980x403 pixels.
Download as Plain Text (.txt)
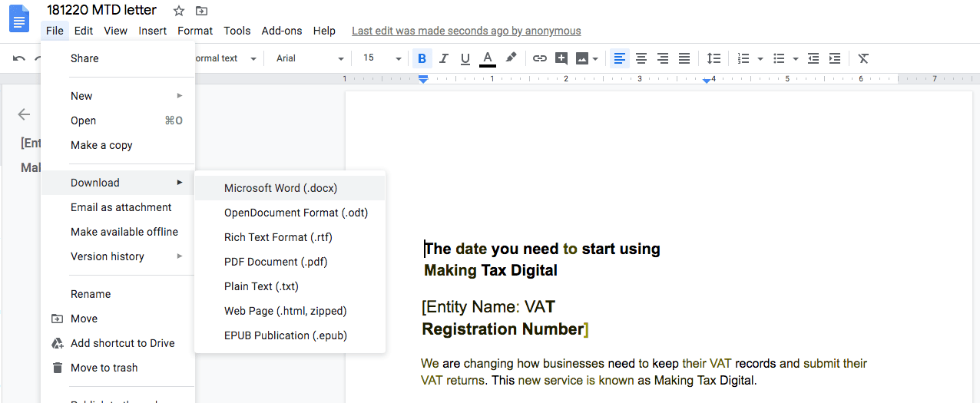[x=290, y=286]
